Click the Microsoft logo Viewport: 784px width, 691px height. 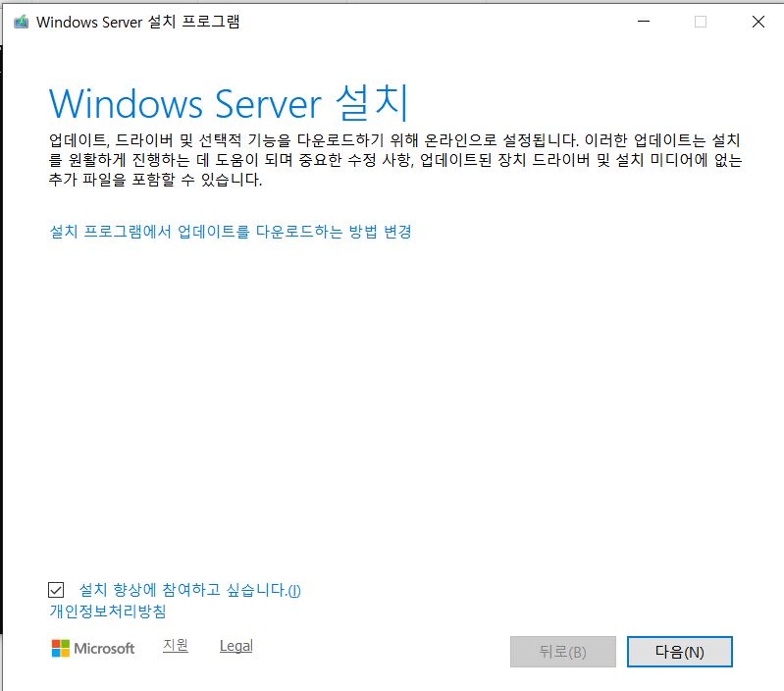coord(93,649)
